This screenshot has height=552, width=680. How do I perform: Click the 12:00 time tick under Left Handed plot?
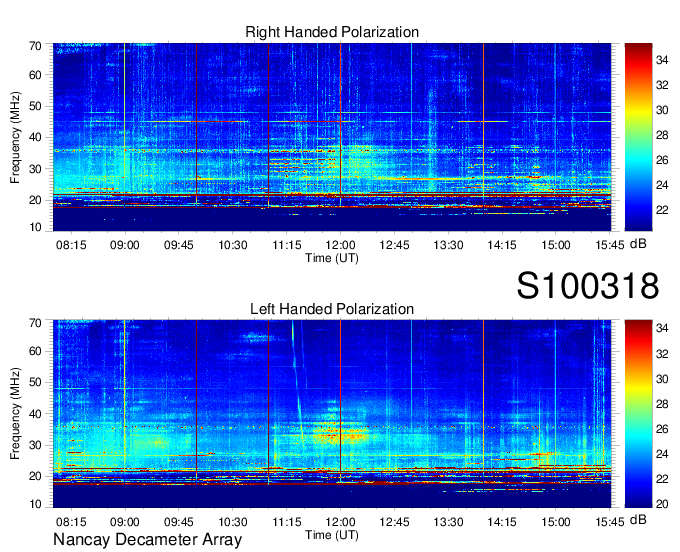340,522
